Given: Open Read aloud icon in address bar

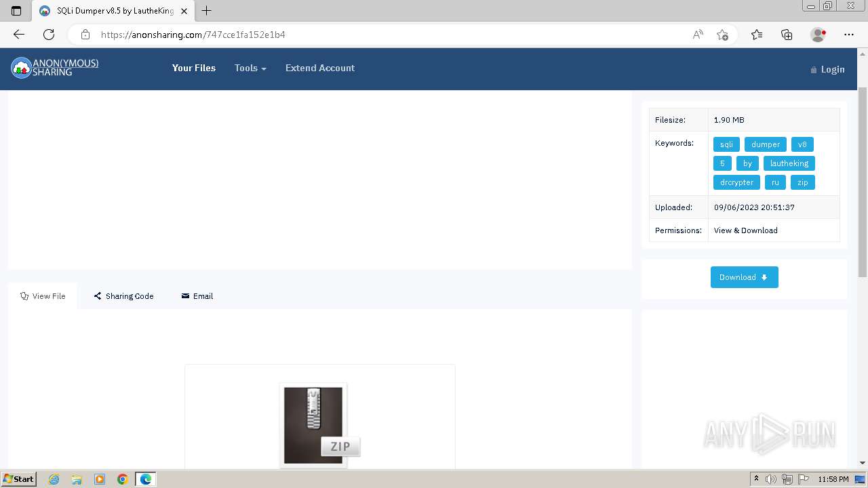Looking at the screenshot, I should click(698, 35).
